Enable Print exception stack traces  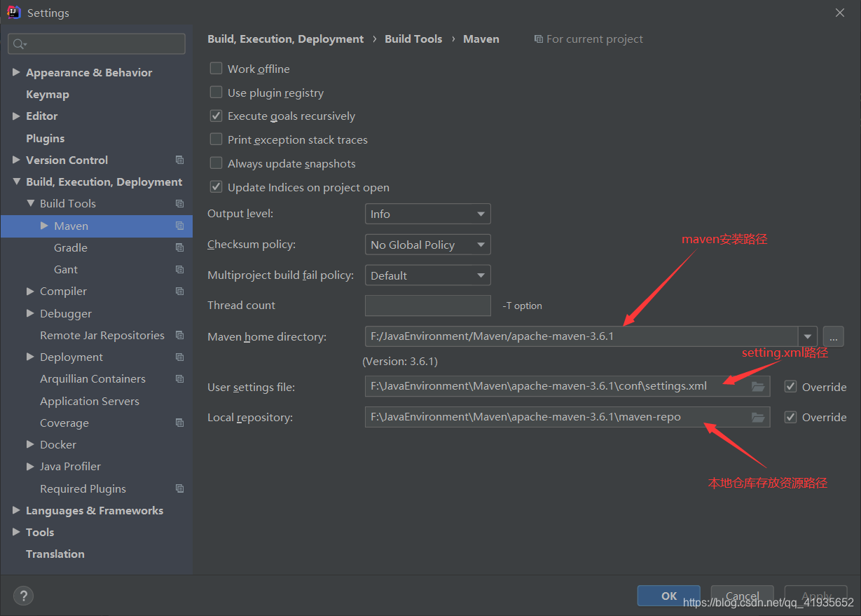pos(216,139)
